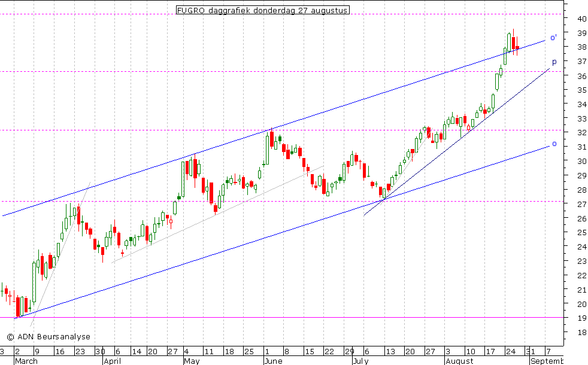
Task: Click date label 18 in May
Action: pyautogui.click(x=229, y=352)
